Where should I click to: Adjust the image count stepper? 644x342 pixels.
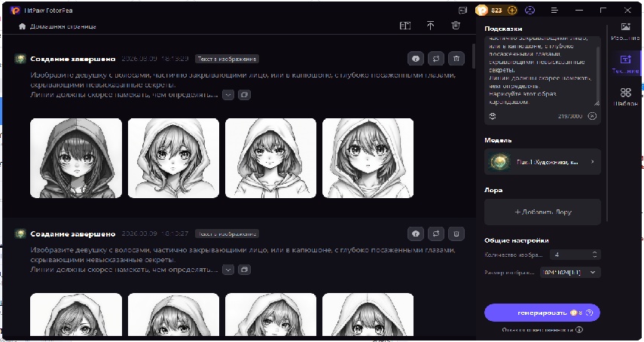[x=595, y=255]
